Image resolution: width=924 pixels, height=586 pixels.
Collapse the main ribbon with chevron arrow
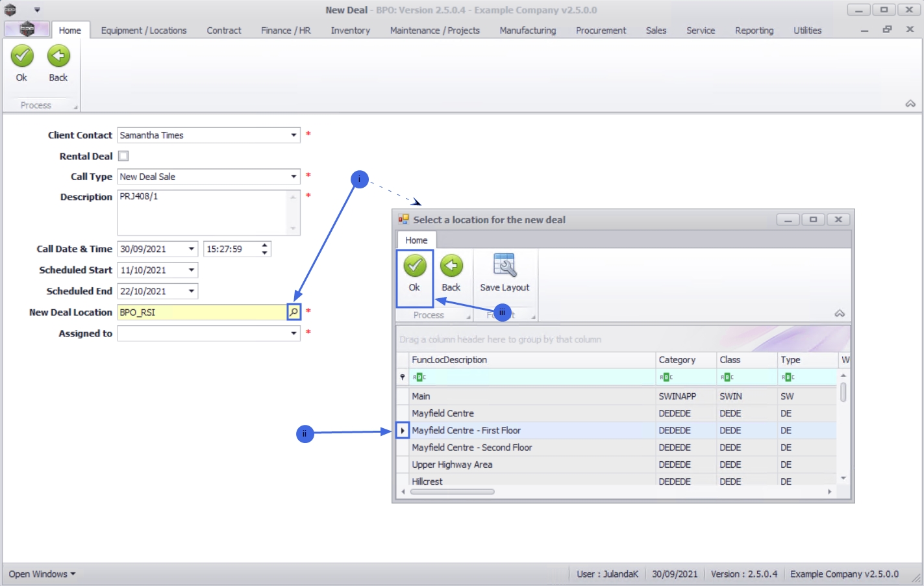point(910,104)
